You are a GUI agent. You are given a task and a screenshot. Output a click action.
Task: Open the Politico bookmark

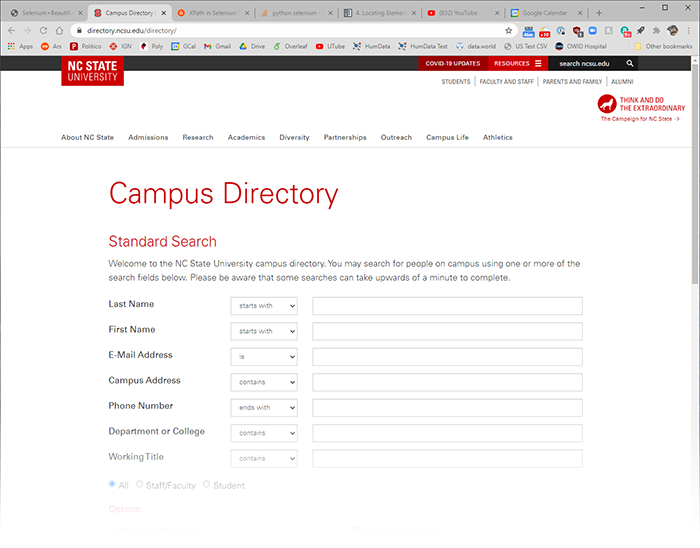(x=85, y=46)
